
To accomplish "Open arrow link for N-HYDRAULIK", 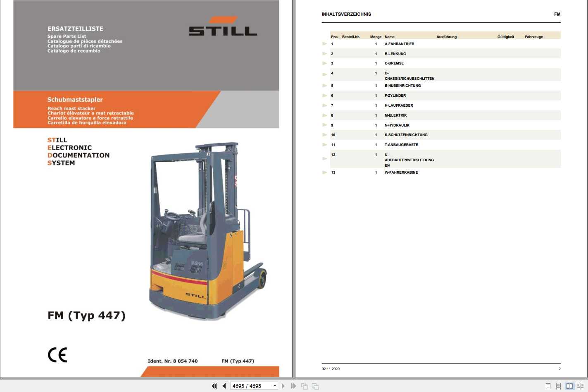I will pyautogui.click(x=325, y=125).
